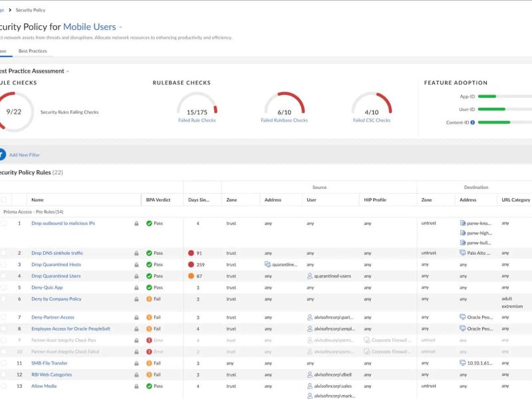The height and width of the screenshot is (399, 532).
Task: Open Failed Rule Checks link
Action: coord(197,120)
